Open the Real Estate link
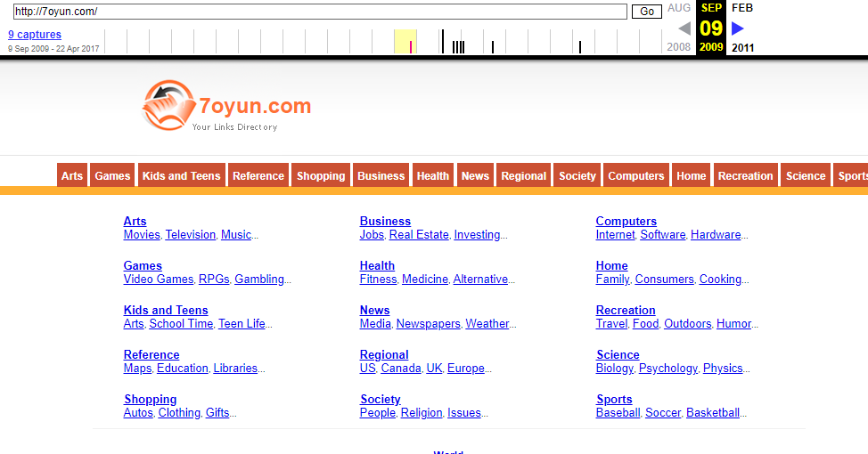The image size is (868, 454). (x=419, y=234)
